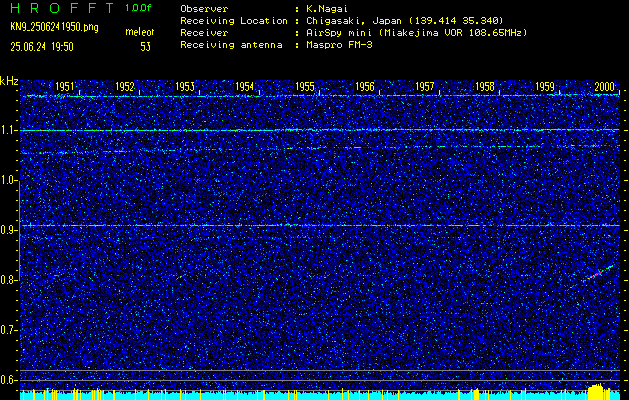Select the version label 1.00f
629x400 pixels.
coord(138,8)
